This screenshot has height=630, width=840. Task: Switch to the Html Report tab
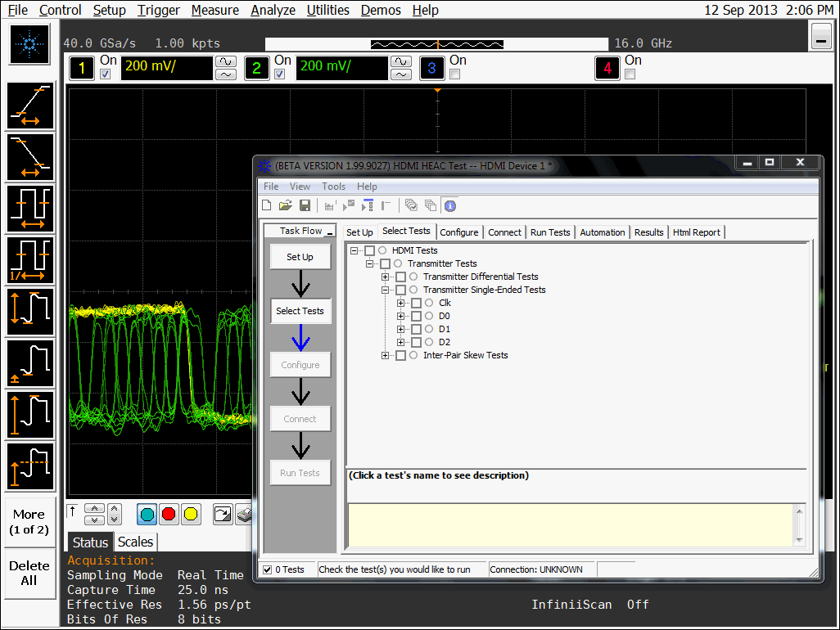[696, 232]
